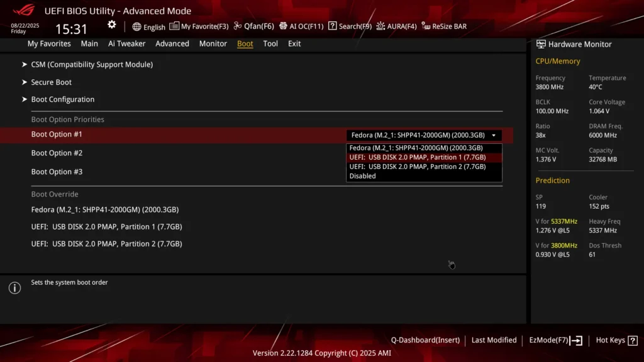The width and height of the screenshot is (644, 362).
Task: Click the globe language icon
Action: coord(136,26)
